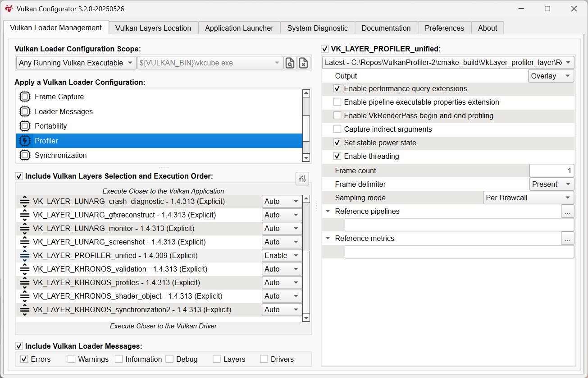588x378 pixels.
Task: Open the Documentation tab
Action: [386, 28]
